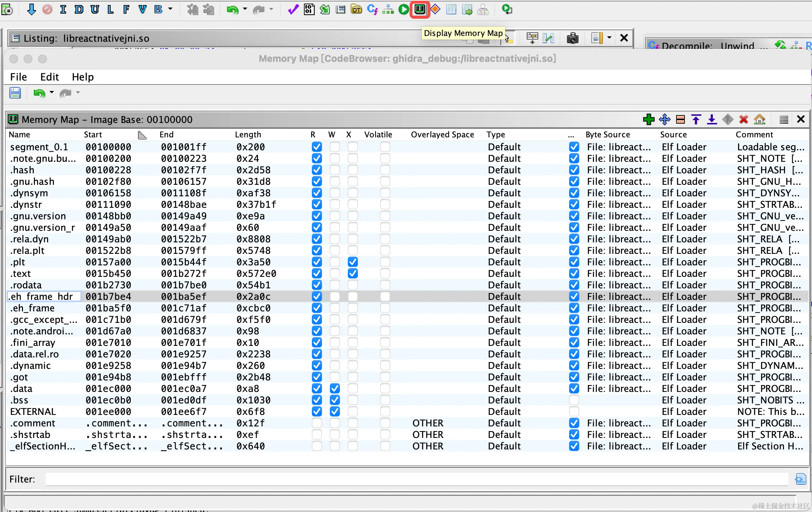Click the 'F' function navigation icon
The image size is (812, 512).
pos(126,9)
